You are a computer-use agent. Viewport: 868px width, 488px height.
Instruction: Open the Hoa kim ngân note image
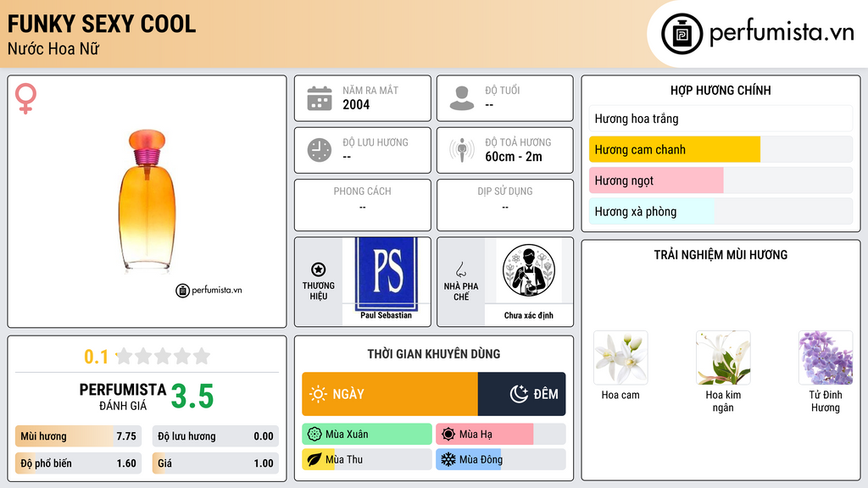coord(723,358)
